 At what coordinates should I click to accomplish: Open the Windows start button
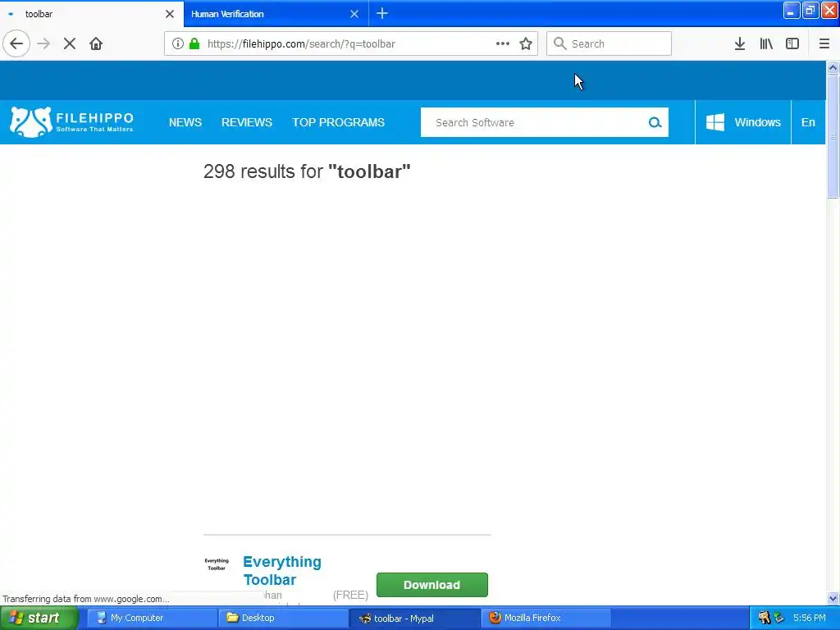click(x=39, y=618)
